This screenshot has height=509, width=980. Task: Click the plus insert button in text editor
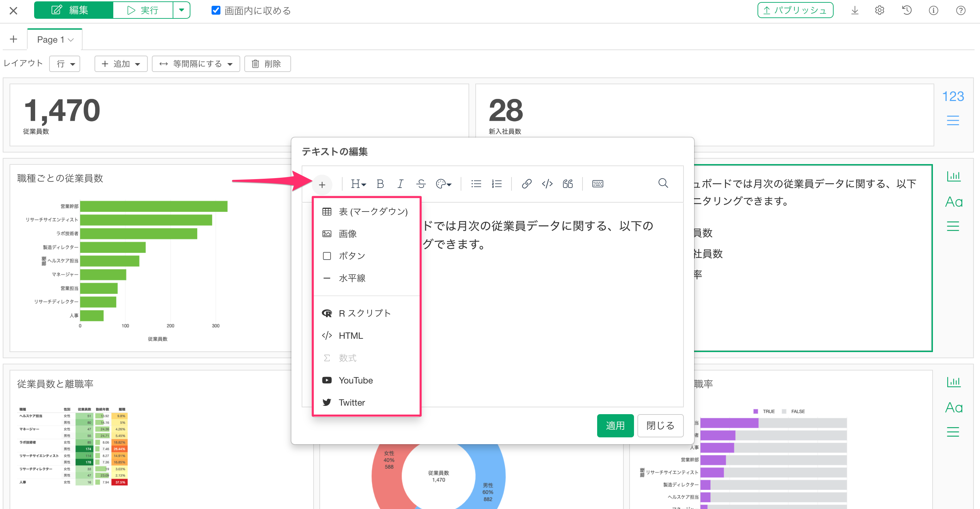(x=322, y=185)
